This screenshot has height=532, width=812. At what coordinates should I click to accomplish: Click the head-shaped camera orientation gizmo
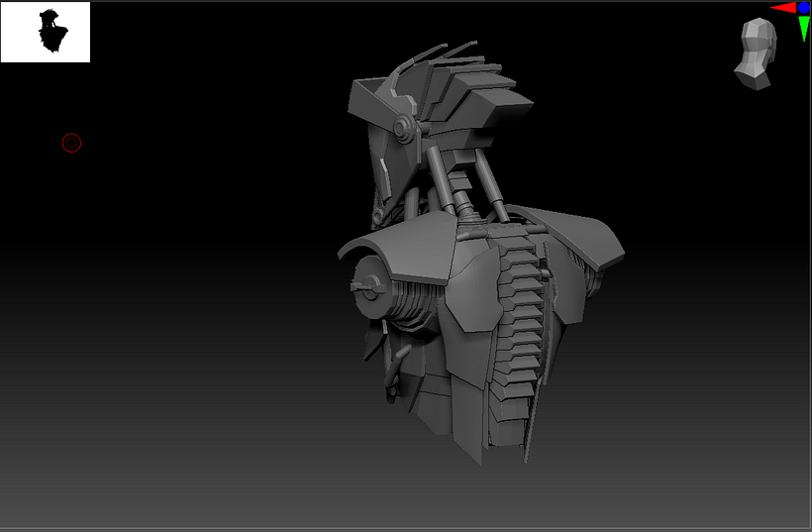point(757,53)
